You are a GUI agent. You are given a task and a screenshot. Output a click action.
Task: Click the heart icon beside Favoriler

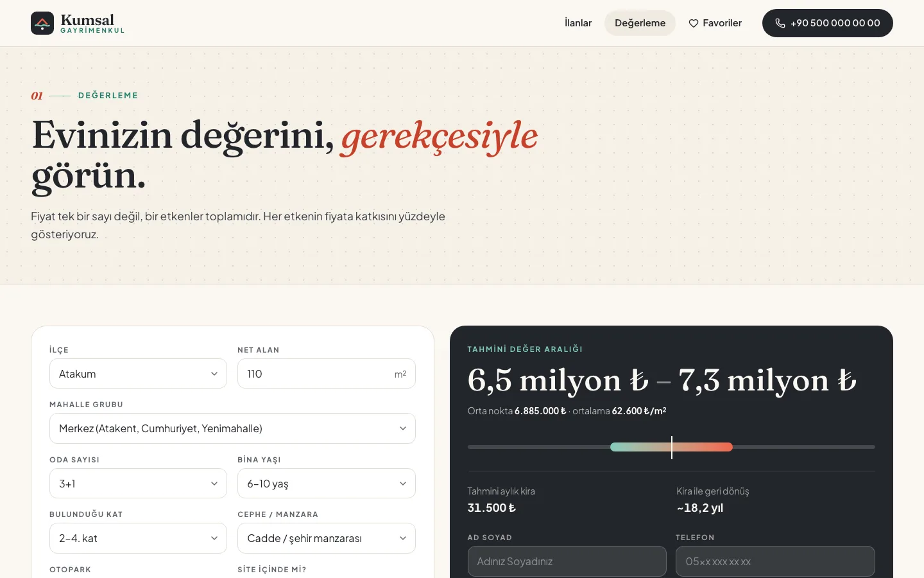coord(694,23)
